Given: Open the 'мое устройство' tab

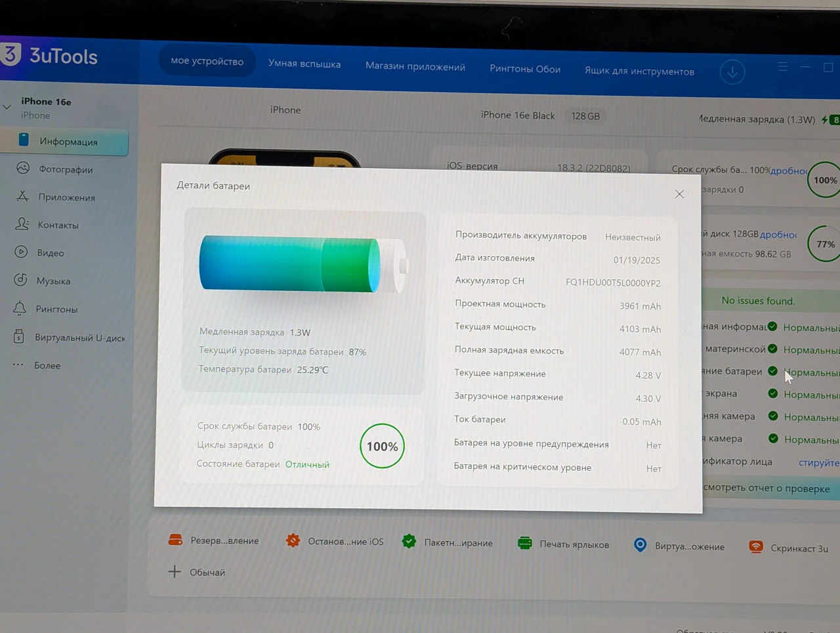Looking at the screenshot, I should (x=207, y=61).
